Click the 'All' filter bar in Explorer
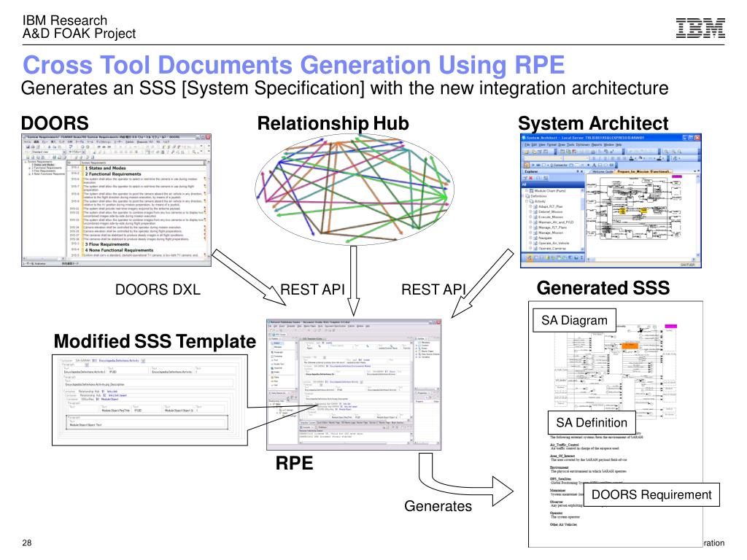The image size is (747, 560). click(553, 184)
